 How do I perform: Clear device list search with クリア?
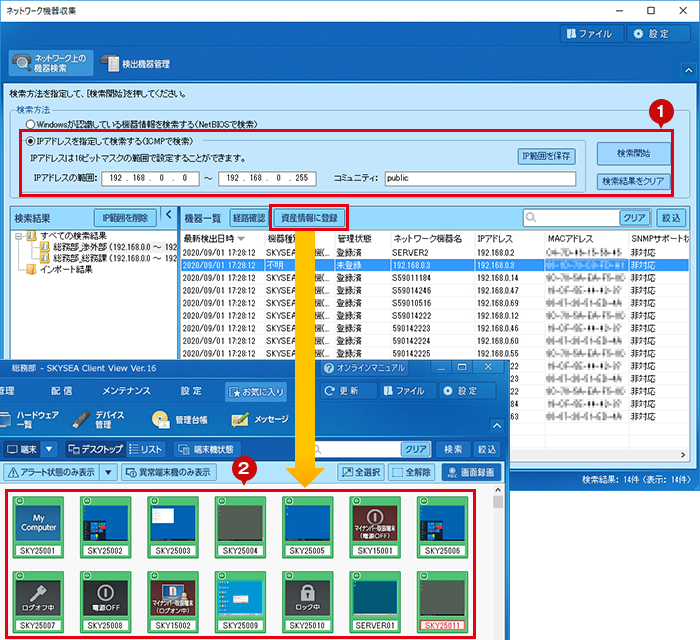(634, 218)
